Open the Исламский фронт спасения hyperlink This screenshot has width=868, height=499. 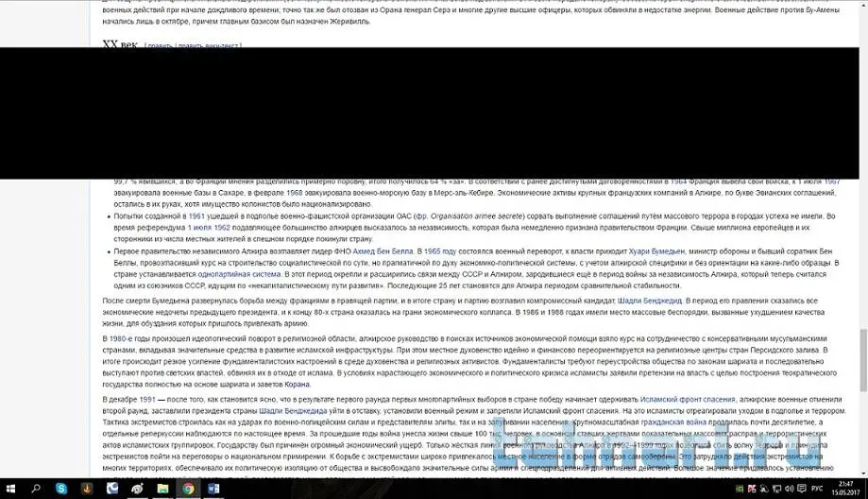click(x=688, y=400)
